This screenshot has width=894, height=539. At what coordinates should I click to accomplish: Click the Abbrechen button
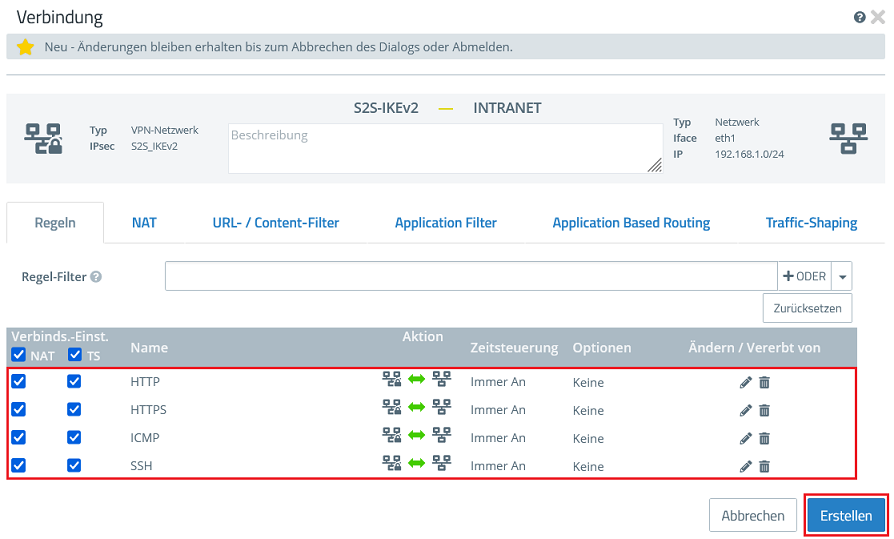752,516
